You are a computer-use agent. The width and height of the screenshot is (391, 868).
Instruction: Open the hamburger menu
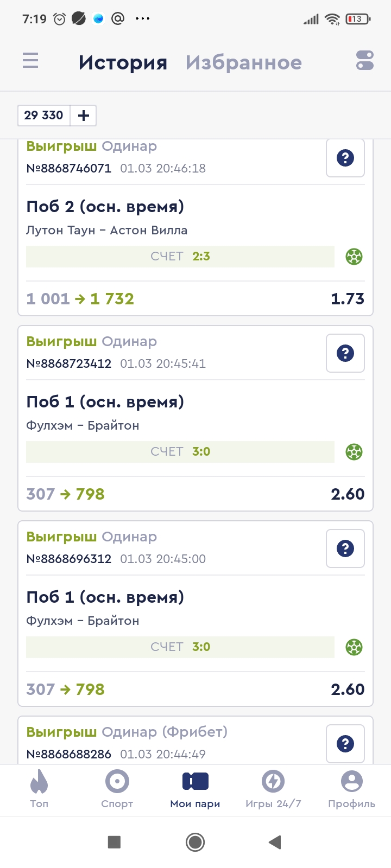point(30,60)
